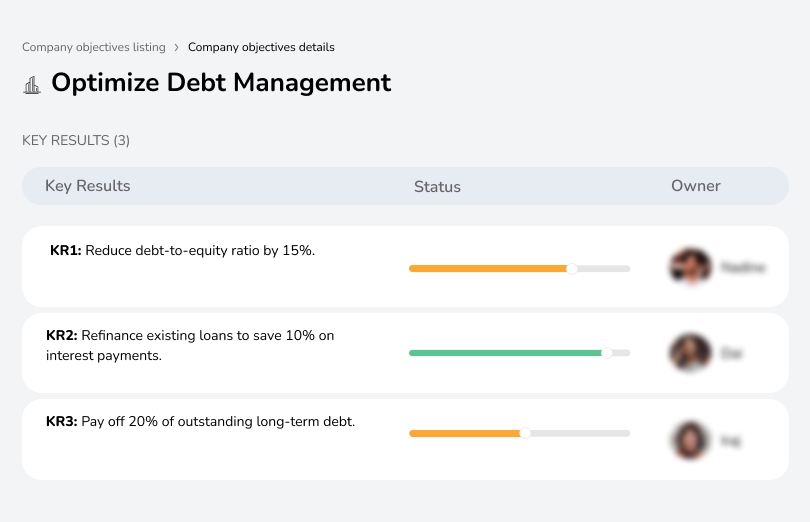Click the KR2 green progress slider handle
The image size is (810, 522).
(x=607, y=353)
